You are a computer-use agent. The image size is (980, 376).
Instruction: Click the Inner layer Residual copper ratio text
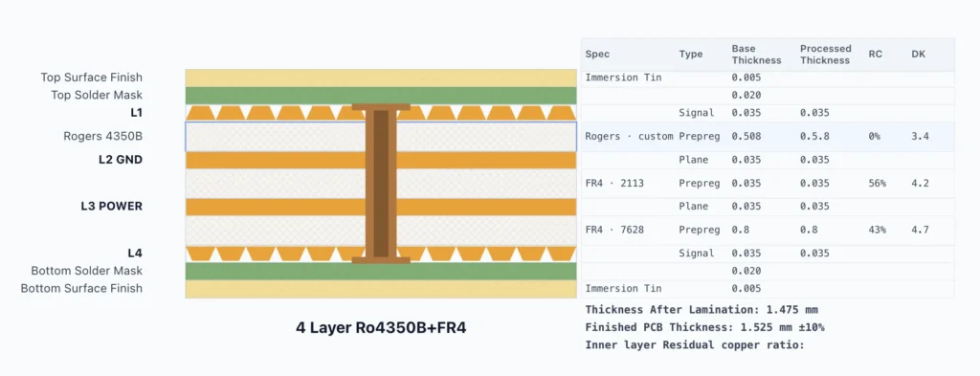[x=695, y=344]
